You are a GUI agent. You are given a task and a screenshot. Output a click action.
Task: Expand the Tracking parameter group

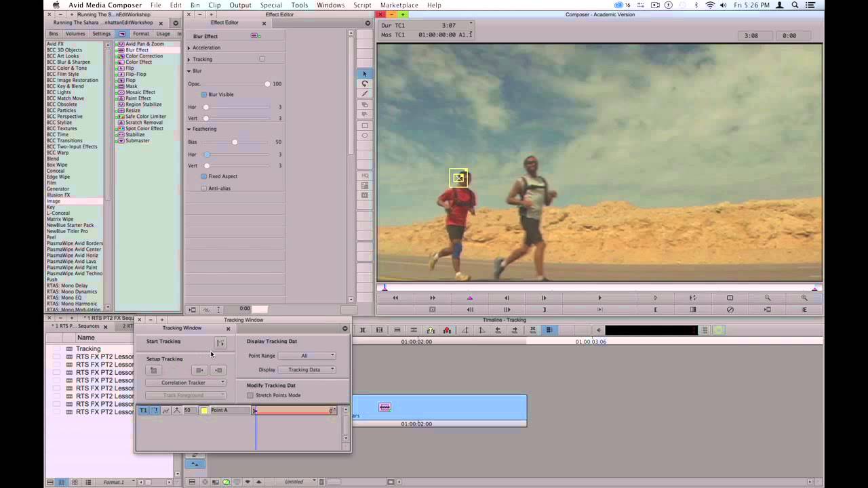(x=189, y=59)
